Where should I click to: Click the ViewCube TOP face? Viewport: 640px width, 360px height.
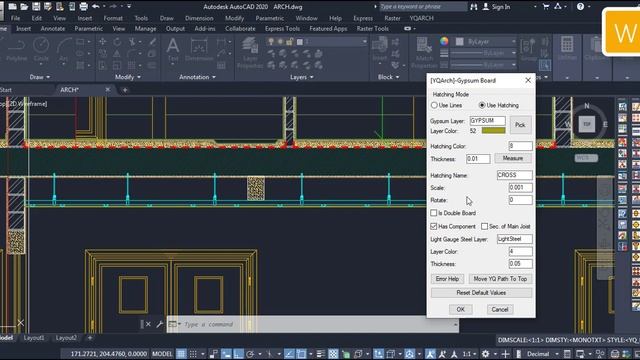587,124
